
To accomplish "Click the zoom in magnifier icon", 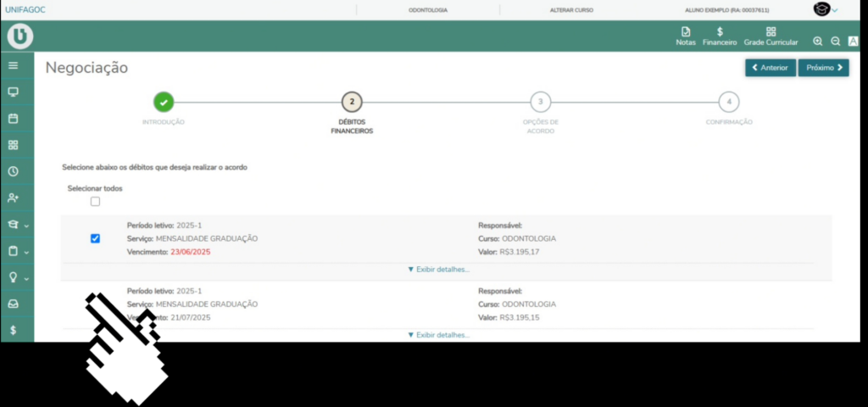I will (x=817, y=41).
